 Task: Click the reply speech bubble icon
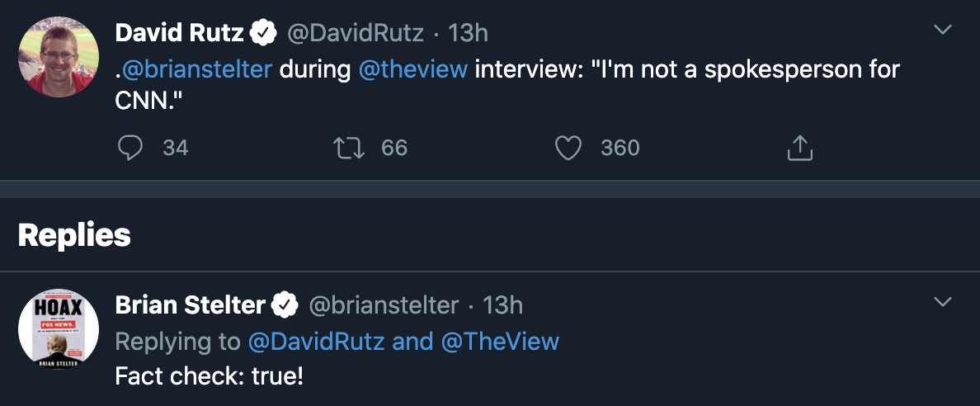click(x=130, y=149)
